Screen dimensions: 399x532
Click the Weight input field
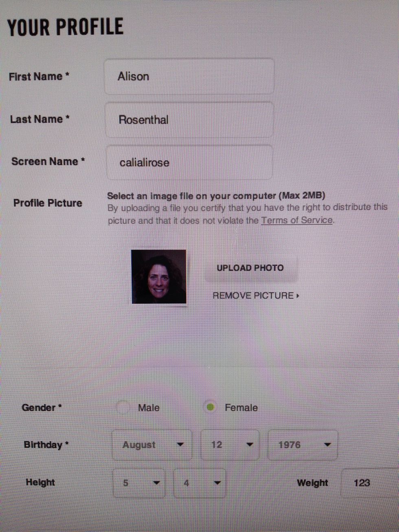370,483
